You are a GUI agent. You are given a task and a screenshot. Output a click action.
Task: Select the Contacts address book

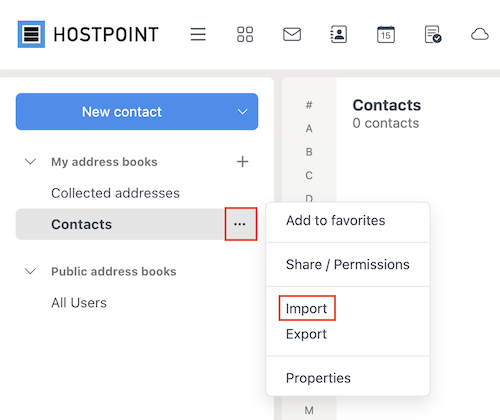point(121,224)
